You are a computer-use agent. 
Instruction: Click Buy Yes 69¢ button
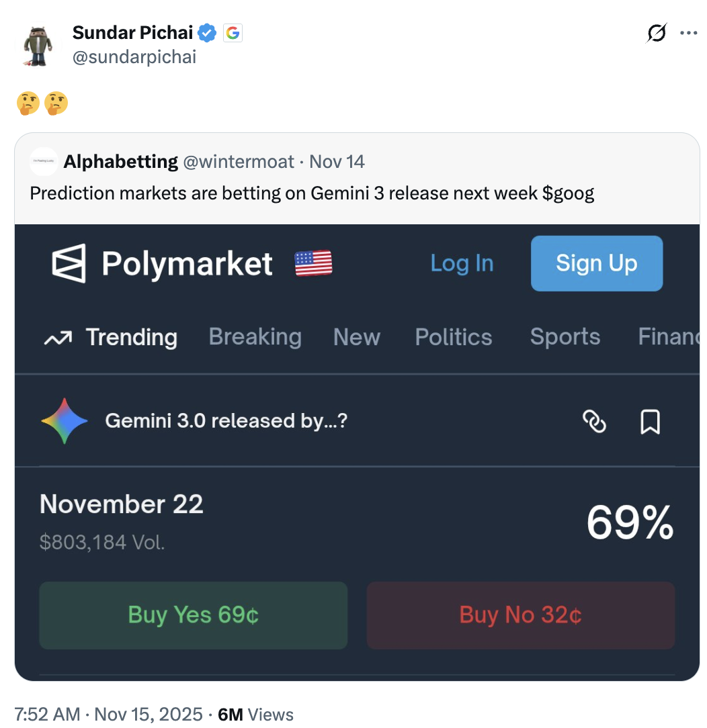pos(194,615)
